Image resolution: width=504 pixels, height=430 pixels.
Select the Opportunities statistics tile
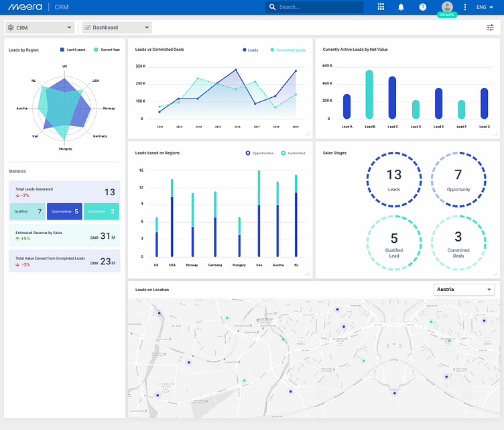tap(64, 212)
